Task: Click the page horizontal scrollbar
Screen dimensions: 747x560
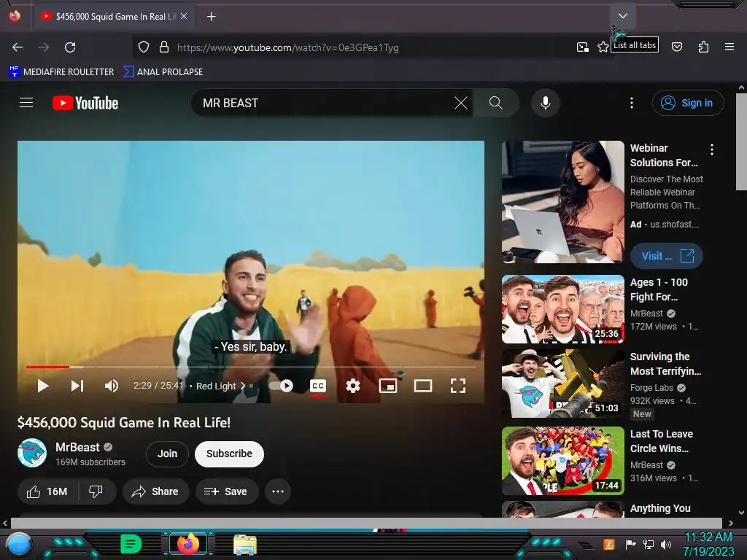Action: click(x=366, y=523)
